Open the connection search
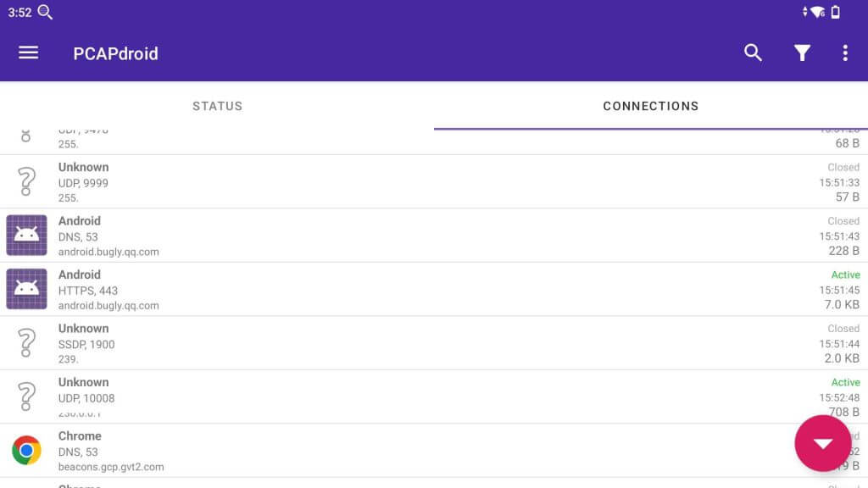868x488 pixels. pos(753,53)
